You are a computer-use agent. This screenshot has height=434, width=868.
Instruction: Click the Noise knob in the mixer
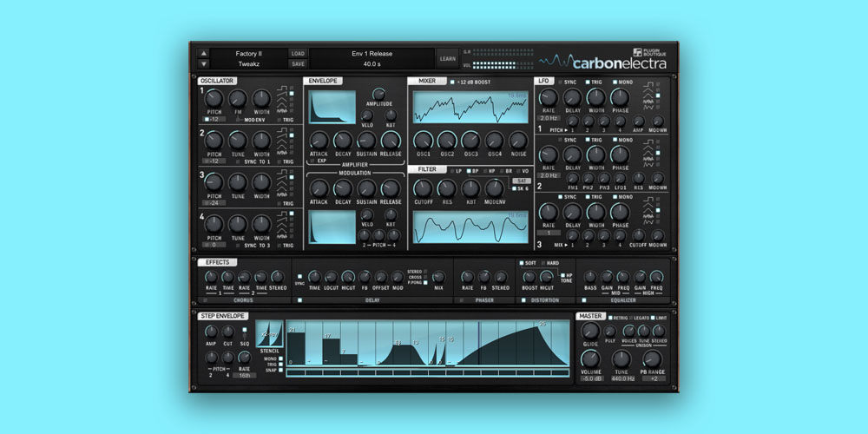click(x=518, y=140)
